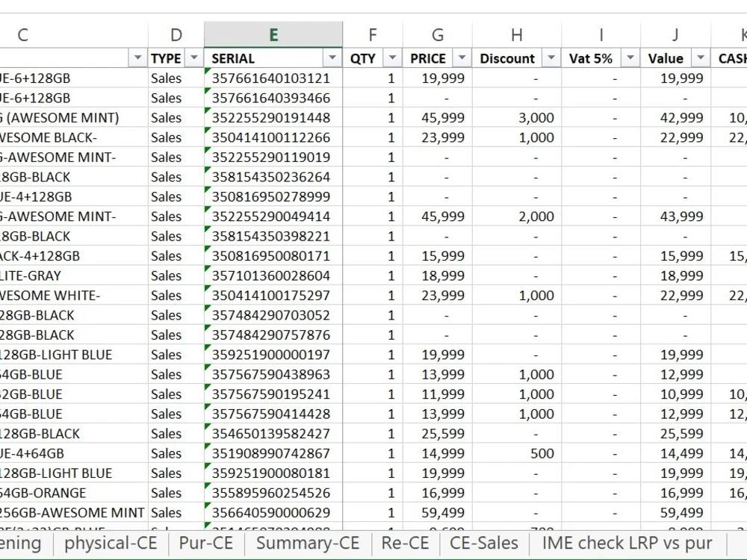747x560 pixels.
Task: Open the SERIAL column filter dropdown
Action: (x=332, y=58)
